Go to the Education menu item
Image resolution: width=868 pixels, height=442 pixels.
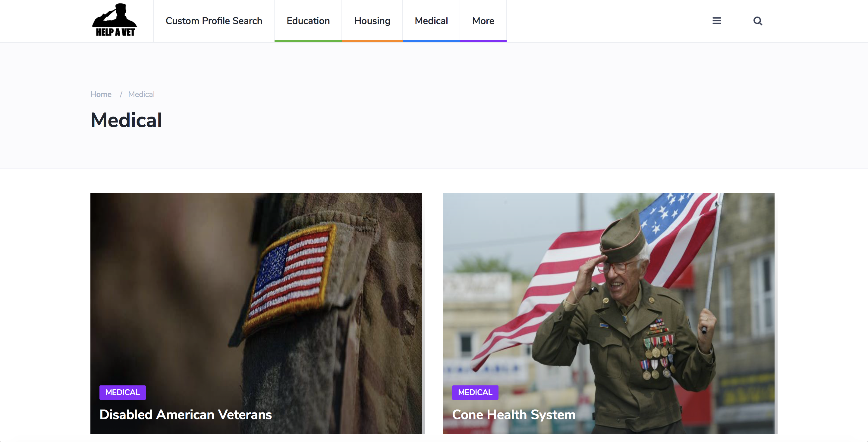coord(308,21)
